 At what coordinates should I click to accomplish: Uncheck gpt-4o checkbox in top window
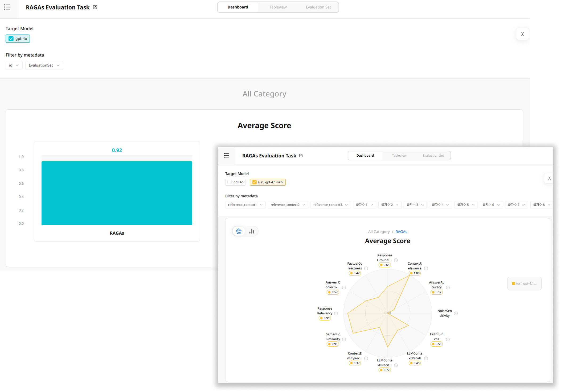(11, 39)
